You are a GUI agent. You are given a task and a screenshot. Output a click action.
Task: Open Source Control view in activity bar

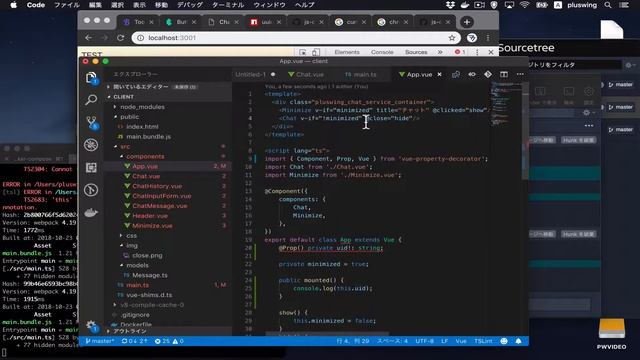[91, 122]
